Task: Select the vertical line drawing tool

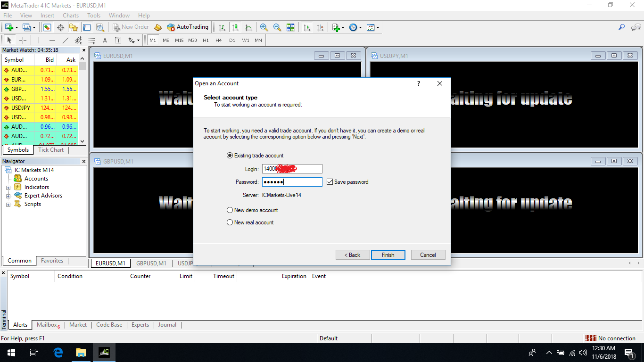Action: point(39,40)
